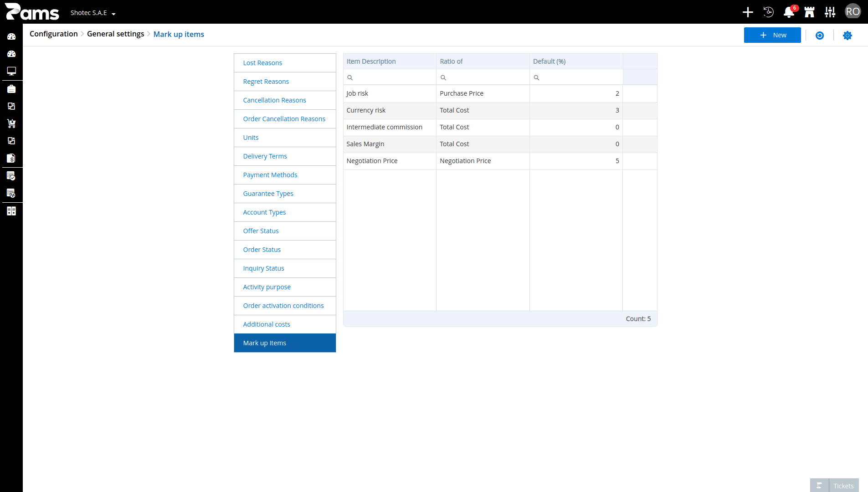Viewport: 868px width, 492px height.
Task: Click the New button
Action: click(772, 35)
